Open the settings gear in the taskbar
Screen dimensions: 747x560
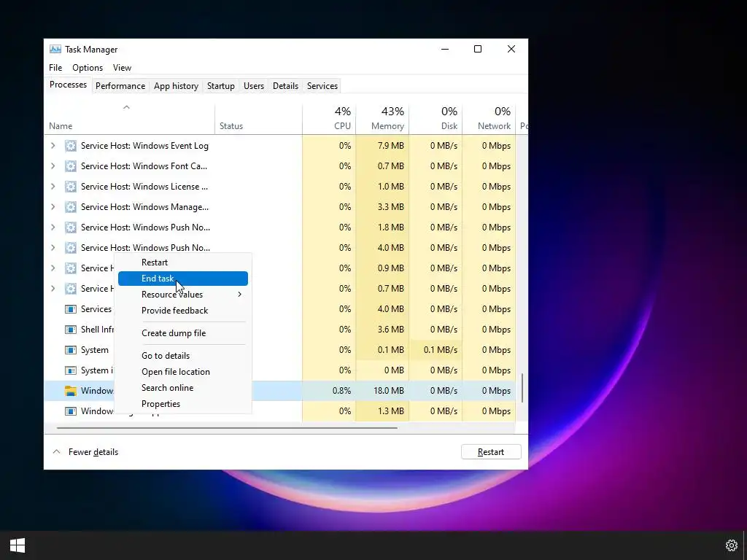(731, 545)
